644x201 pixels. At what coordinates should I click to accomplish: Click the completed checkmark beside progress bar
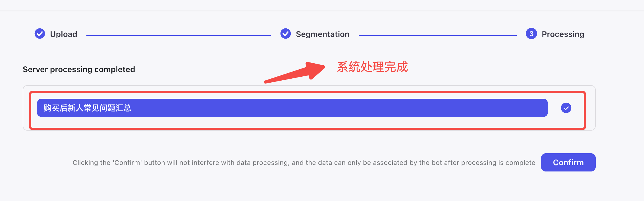566,108
